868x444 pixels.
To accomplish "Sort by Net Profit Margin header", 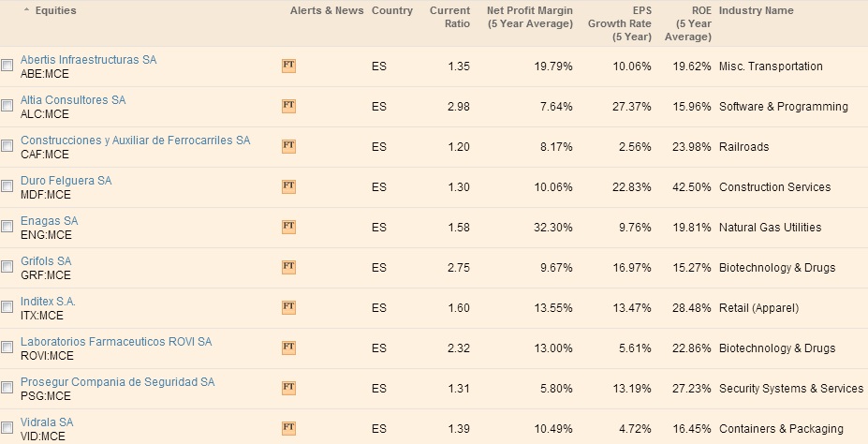I will 530,17.
